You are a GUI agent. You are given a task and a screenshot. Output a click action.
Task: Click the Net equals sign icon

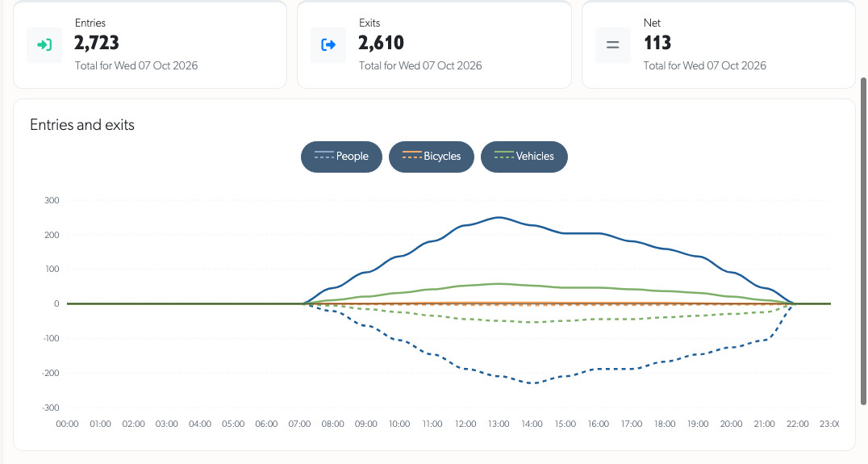coord(612,45)
